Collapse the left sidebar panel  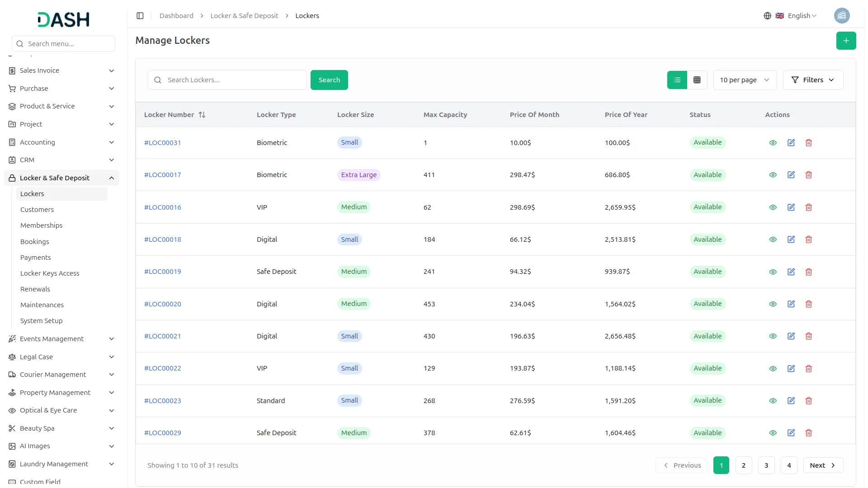coord(140,15)
